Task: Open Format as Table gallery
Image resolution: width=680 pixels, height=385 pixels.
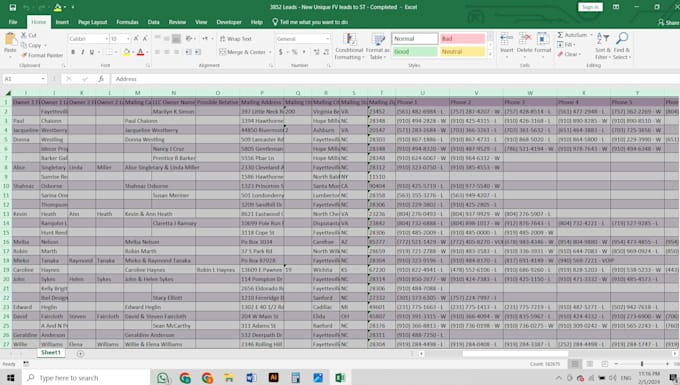Action: click(x=378, y=46)
